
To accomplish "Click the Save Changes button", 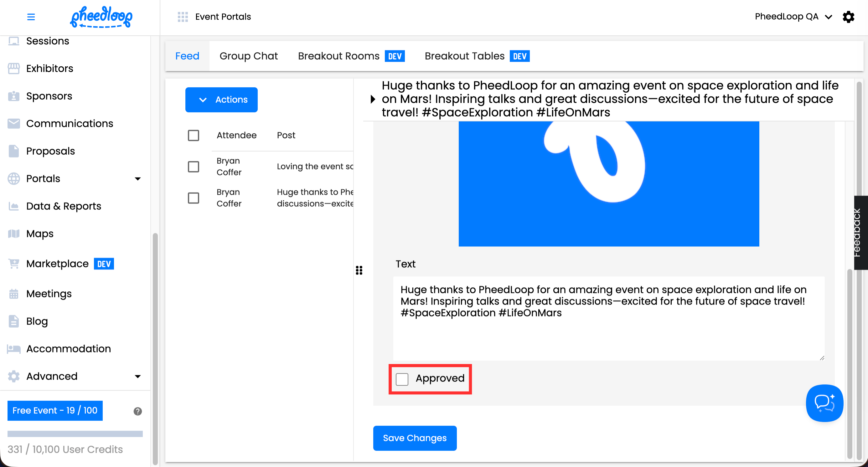I will pos(415,438).
